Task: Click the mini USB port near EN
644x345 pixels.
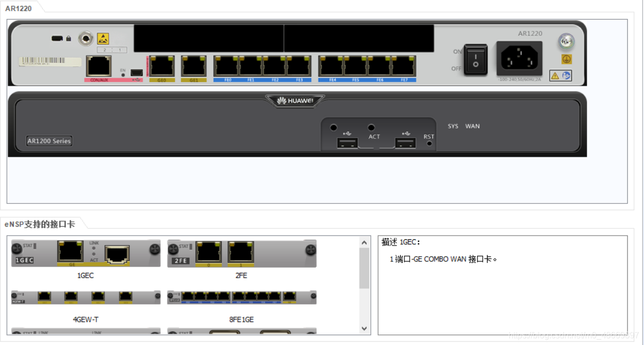Action: point(136,72)
